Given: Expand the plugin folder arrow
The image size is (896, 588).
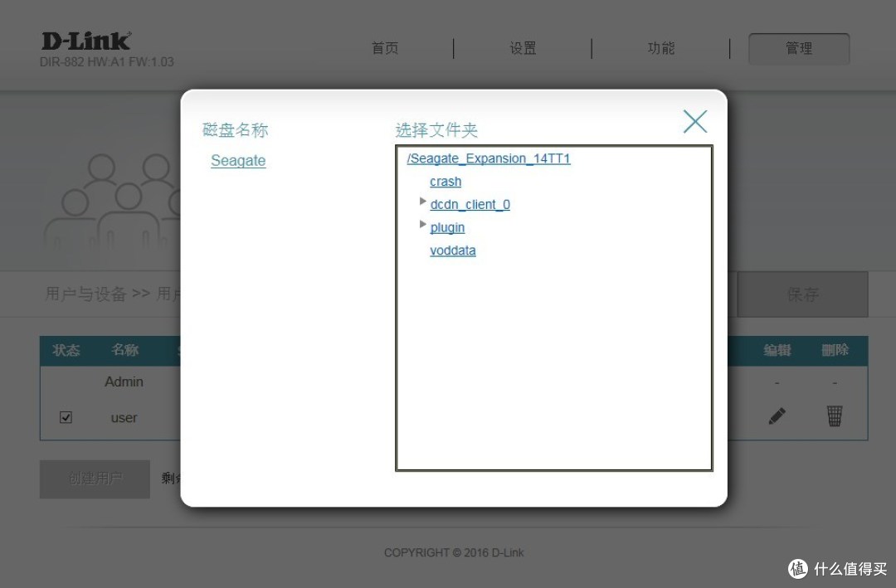Looking at the screenshot, I should tap(422, 224).
